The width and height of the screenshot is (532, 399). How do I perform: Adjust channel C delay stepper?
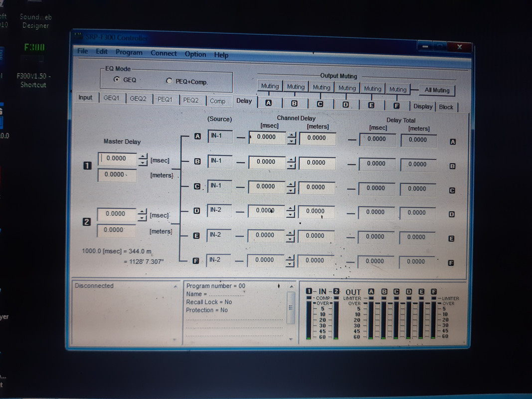point(291,188)
